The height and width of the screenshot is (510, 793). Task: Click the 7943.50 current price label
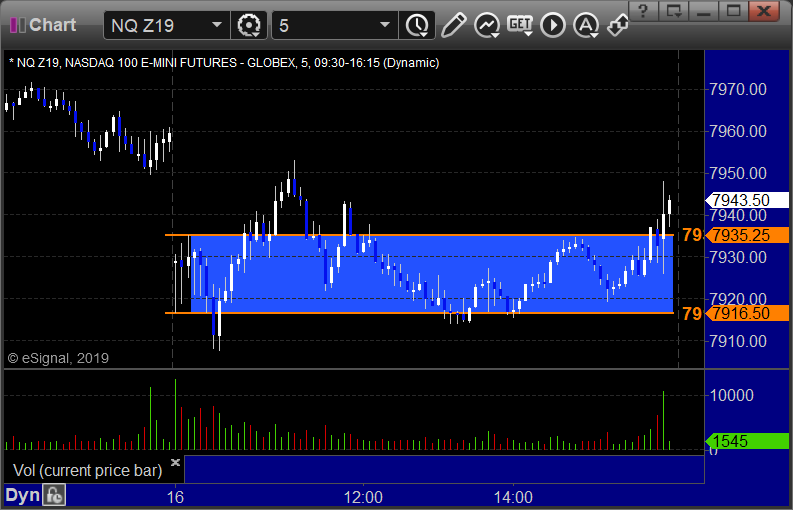(x=747, y=200)
